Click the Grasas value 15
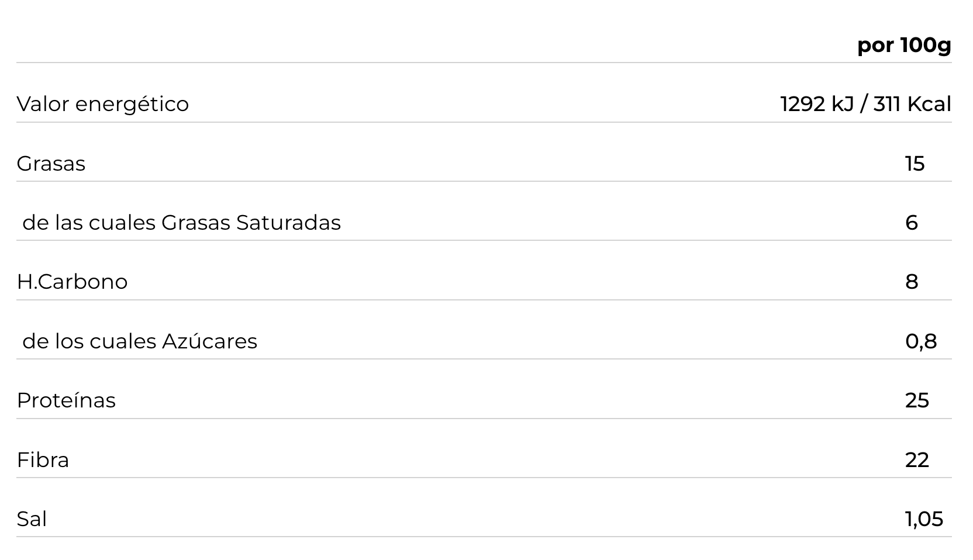This screenshot has width=973, height=560. (915, 164)
